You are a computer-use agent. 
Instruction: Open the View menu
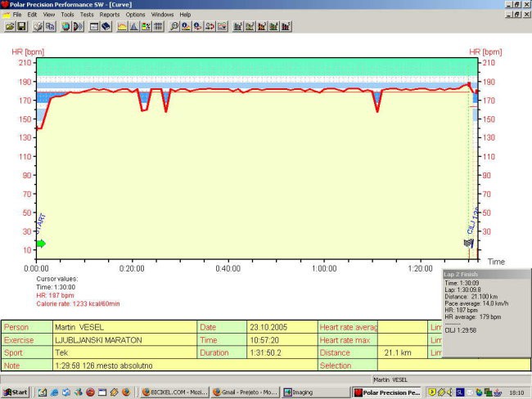49,15
